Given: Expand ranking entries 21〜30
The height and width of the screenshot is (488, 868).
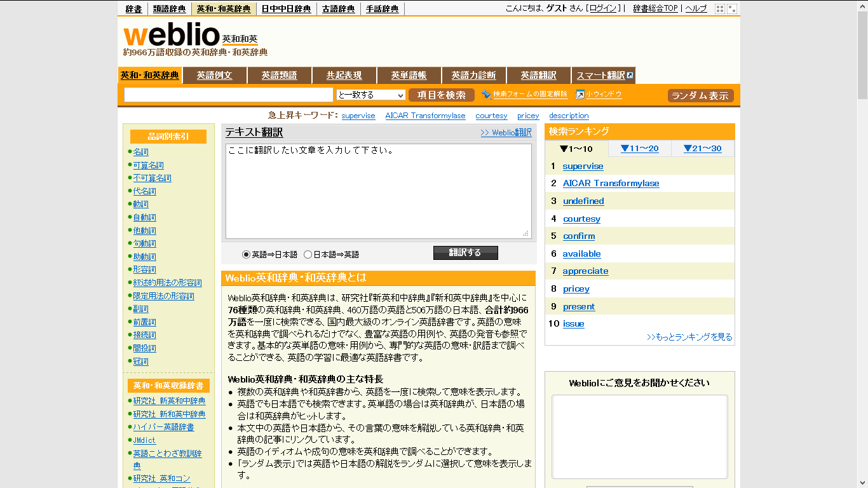Looking at the screenshot, I should click(x=702, y=148).
